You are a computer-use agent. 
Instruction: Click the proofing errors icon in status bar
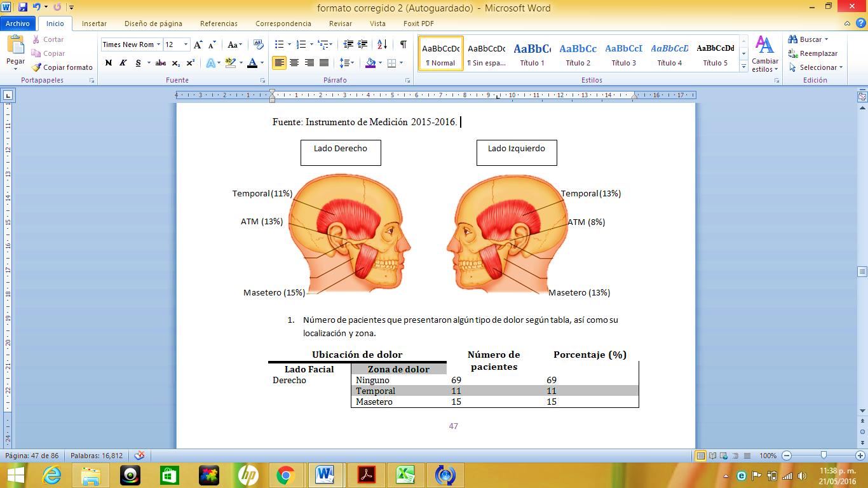139,456
